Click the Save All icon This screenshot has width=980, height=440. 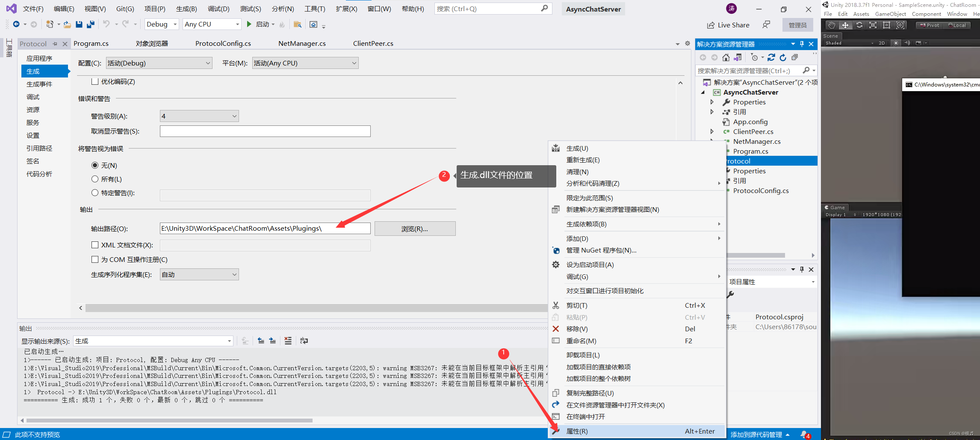90,24
